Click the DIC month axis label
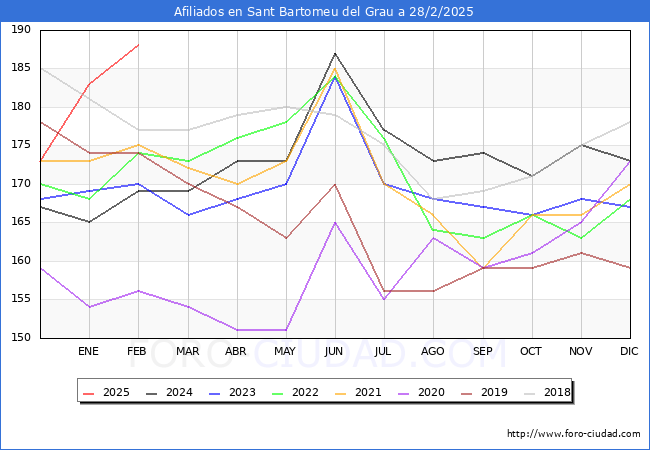 629,351
